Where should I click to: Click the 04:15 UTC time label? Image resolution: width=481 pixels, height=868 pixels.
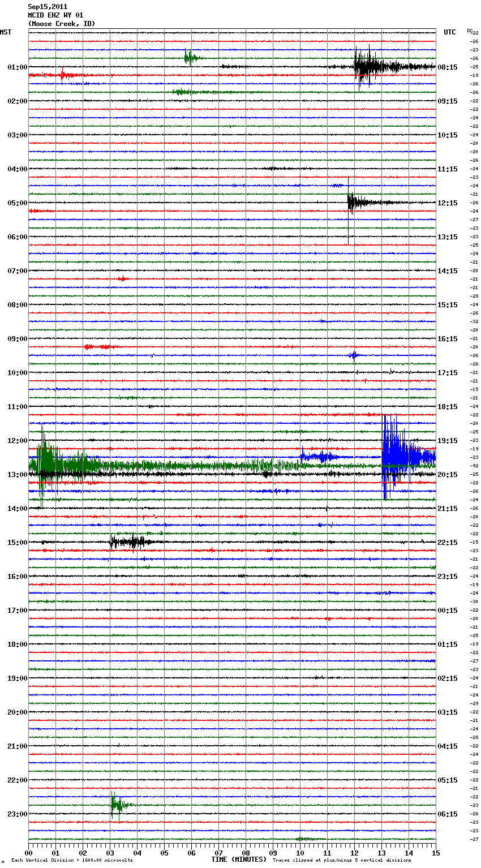[x=448, y=746]
